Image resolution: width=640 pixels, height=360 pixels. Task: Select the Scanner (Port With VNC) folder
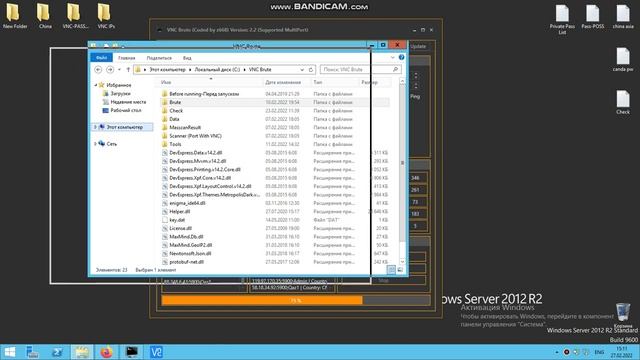(x=195, y=136)
